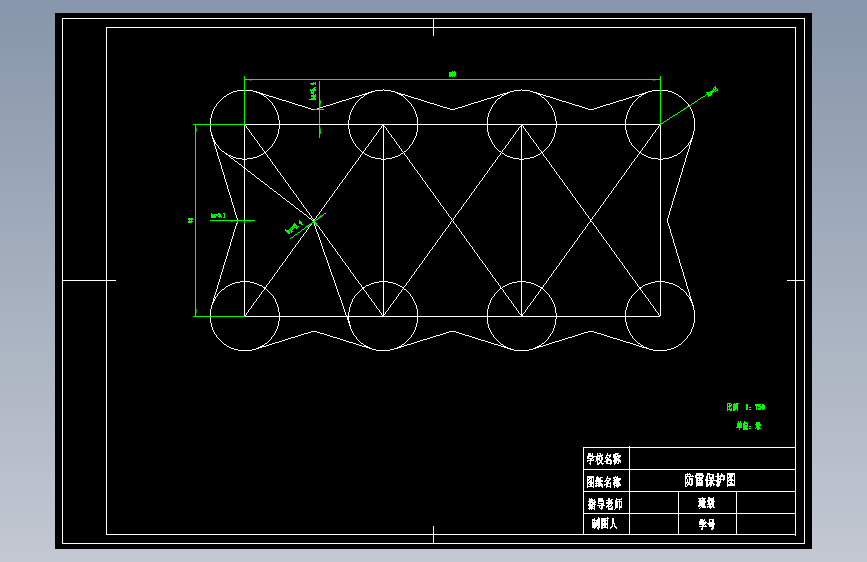Screen dimensions: 867x562
Task: Click the empty value cell beside 班级
Action: [766, 503]
